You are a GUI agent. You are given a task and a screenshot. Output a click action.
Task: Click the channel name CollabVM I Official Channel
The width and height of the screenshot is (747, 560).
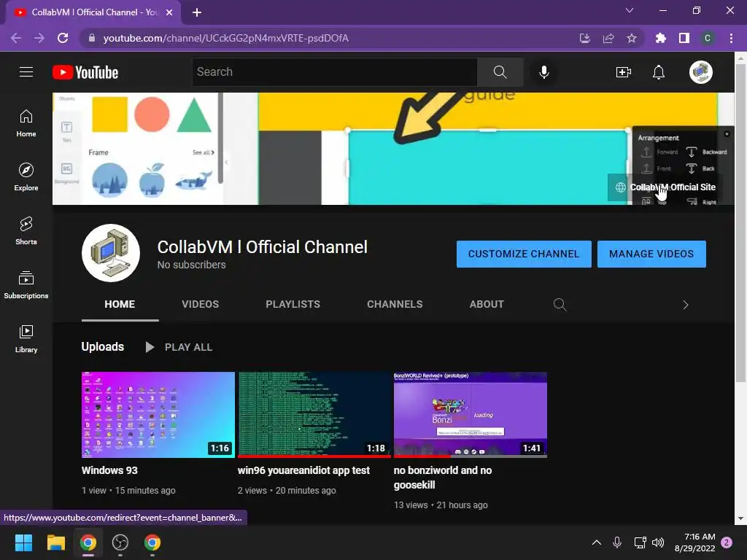(x=263, y=247)
